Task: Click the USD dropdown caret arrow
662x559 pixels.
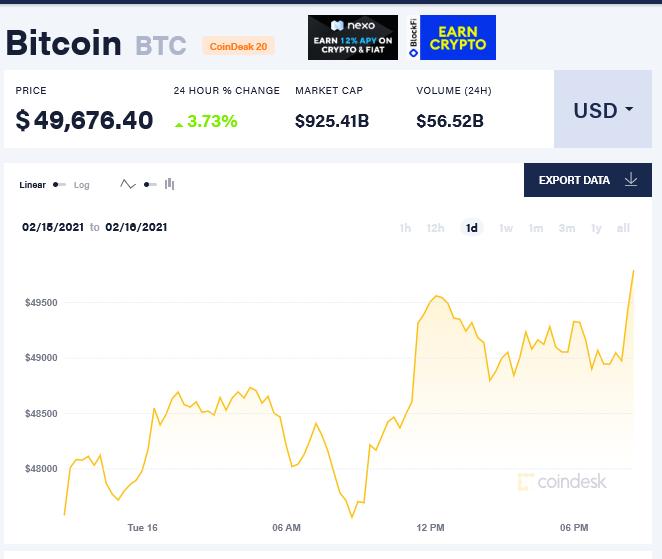Action: [x=629, y=109]
